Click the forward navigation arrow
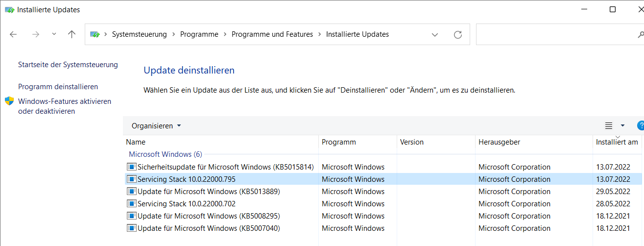 click(x=35, y=34)
